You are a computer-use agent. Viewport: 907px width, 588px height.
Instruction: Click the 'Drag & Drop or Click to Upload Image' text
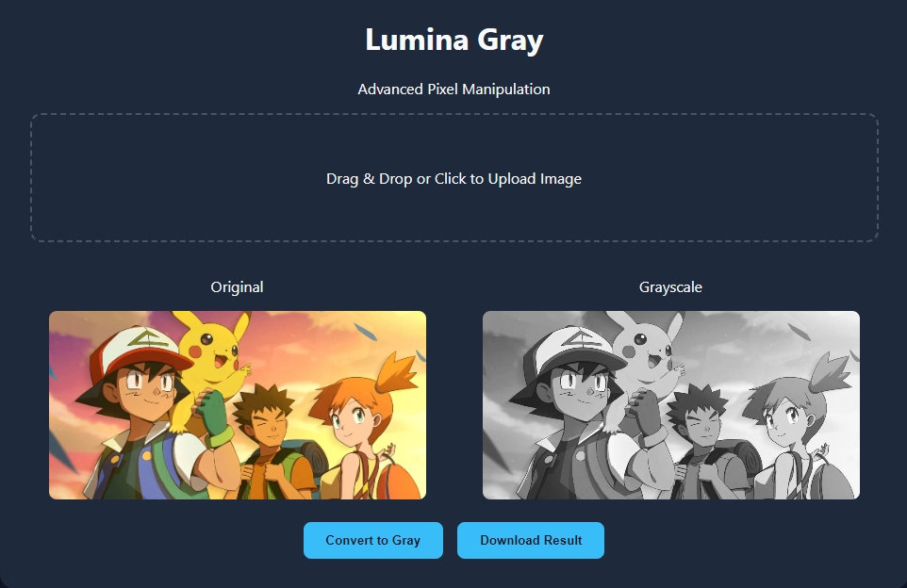[453, 179]
